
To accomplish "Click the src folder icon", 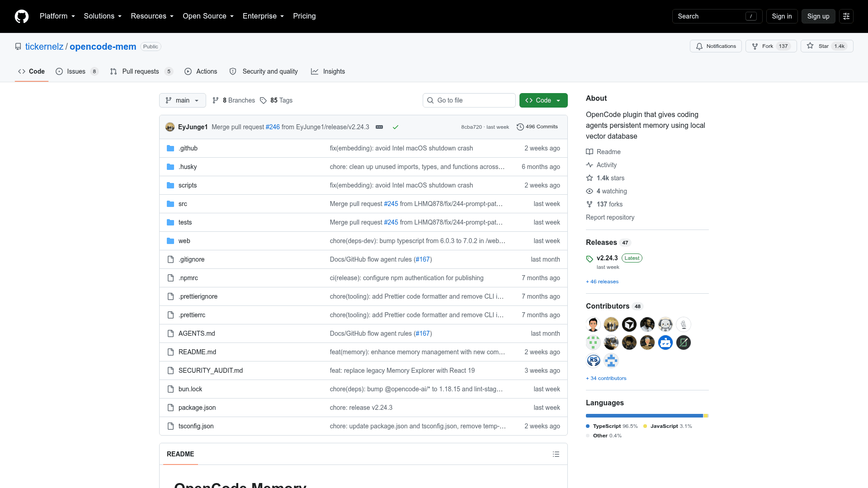I will [x=170, y=204].
